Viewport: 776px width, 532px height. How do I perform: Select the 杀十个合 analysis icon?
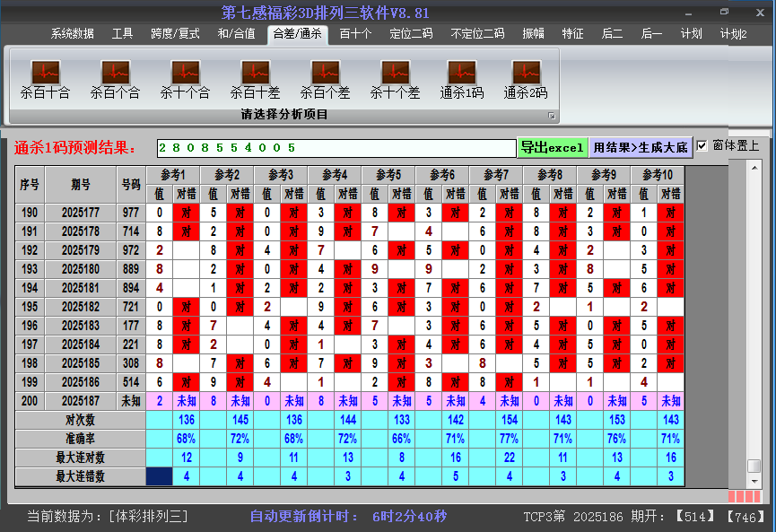(x=185, y=79)
